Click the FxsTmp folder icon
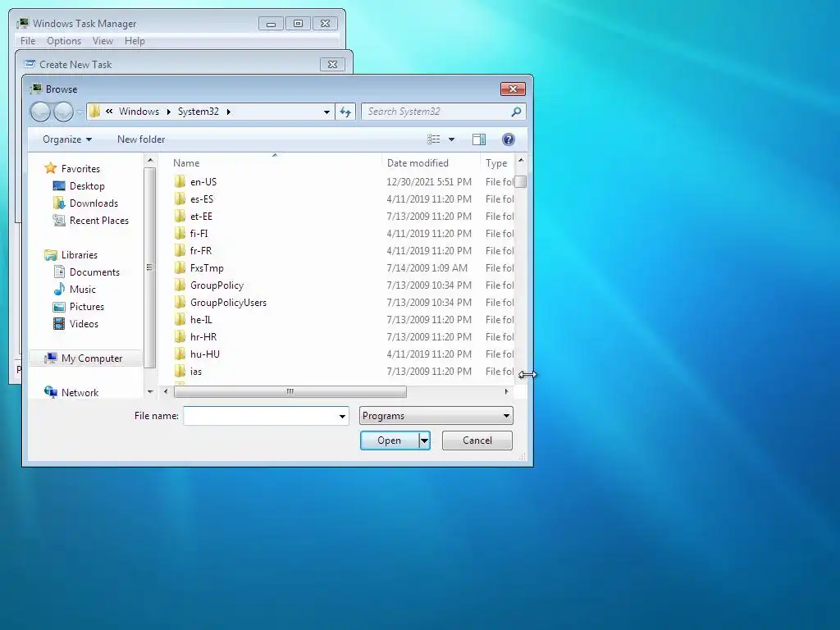The height and width of the screenshot is (630, 840). coord(180,268)
